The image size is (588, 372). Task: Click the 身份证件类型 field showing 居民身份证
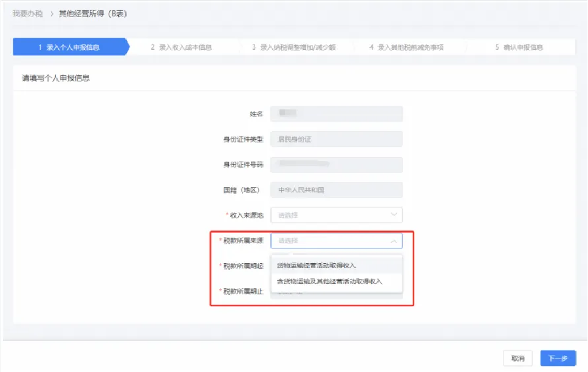click(x=337, y=139)
